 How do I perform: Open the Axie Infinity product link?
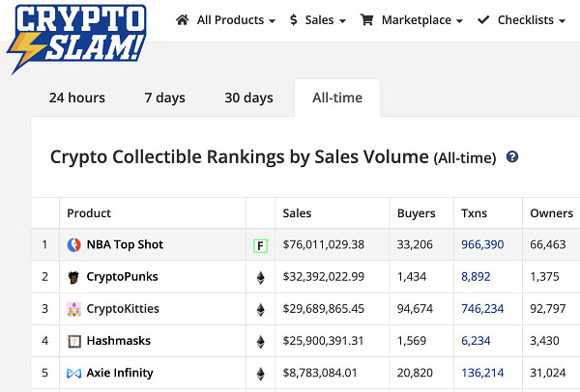pyautogui.click(x=120, y=373)
